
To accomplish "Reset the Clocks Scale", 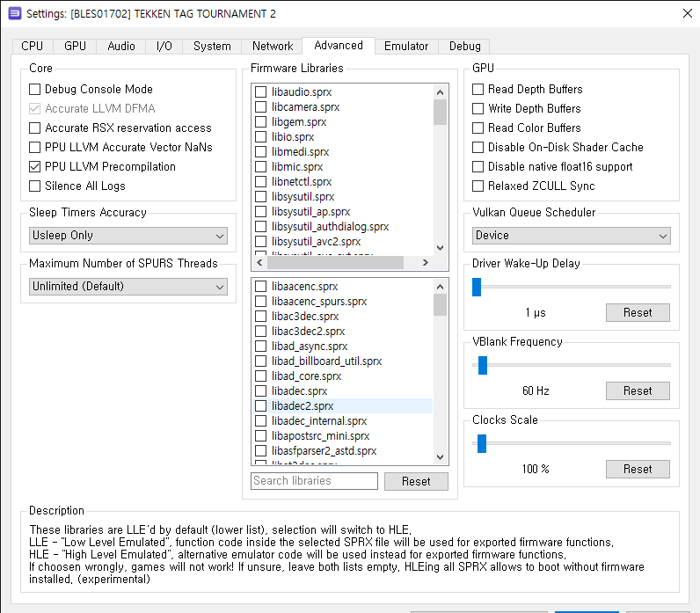I will 638,469.
